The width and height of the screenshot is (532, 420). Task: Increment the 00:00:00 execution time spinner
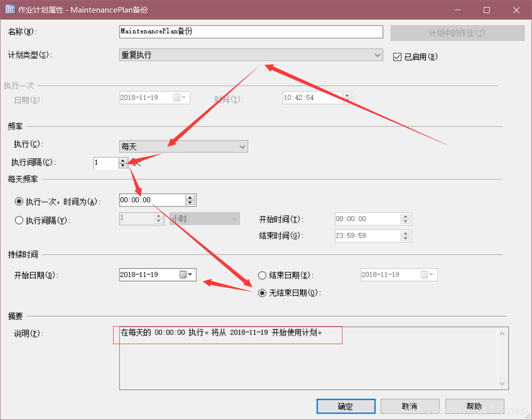coord(190,197)
